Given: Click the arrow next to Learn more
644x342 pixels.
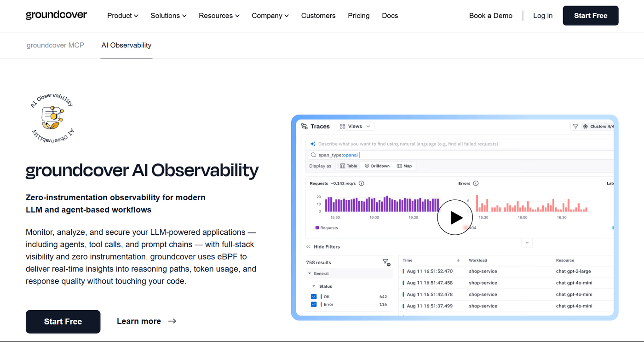Looking at the screenshot, I should pyautogui.click(x=172, y=321).
